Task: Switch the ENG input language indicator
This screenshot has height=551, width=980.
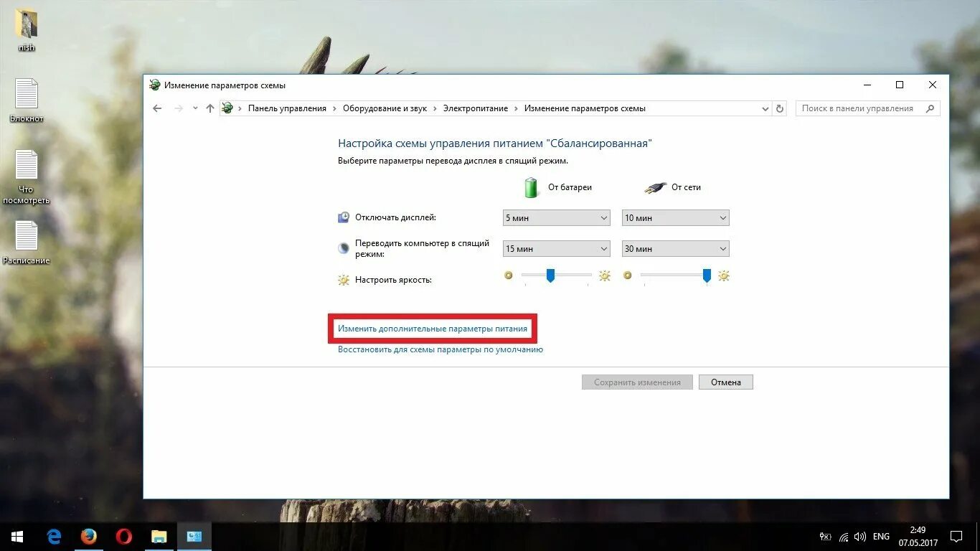Action: tap(881, 537)
